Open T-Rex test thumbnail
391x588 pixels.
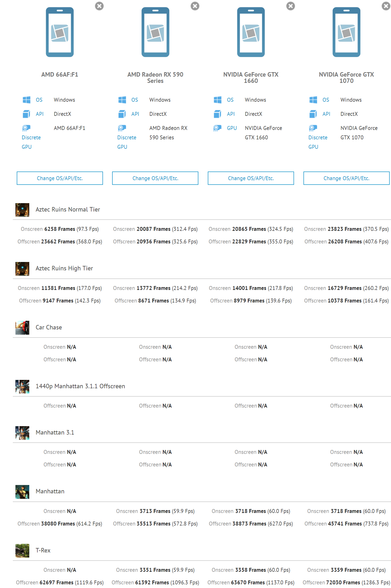click(x=22, y=551)
